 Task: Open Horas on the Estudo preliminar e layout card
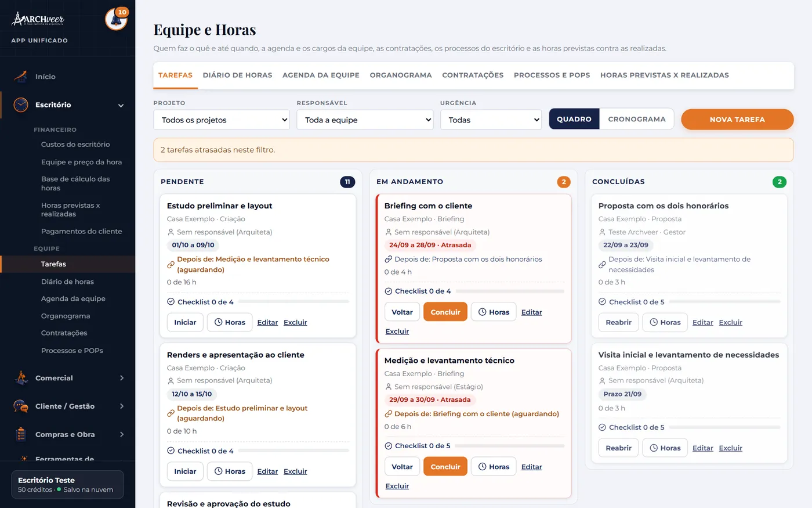[x=230, y=322]
